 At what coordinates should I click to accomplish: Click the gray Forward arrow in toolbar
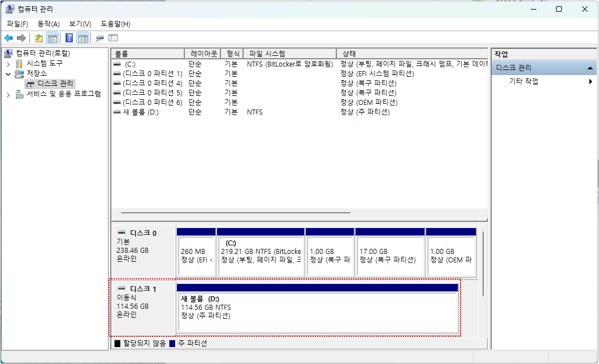coord(21,38)
